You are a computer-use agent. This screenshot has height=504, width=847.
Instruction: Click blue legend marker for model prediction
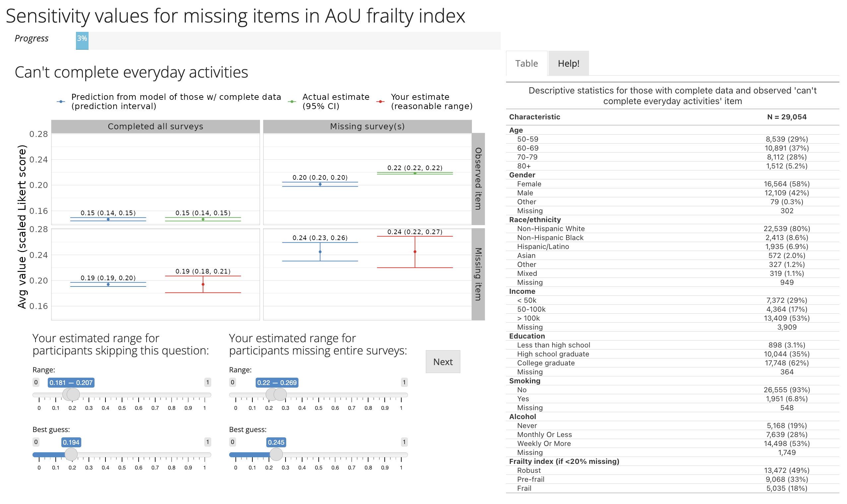tap(61, 101)
